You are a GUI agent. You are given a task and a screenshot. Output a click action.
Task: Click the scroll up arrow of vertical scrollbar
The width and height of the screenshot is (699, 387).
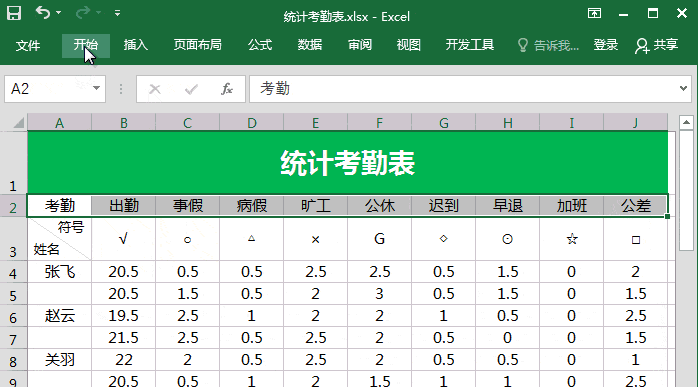coord(687,122)
